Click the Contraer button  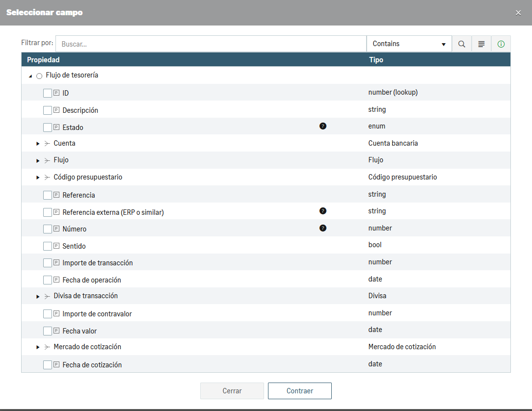pyautogui.click(x=299, y=391)
